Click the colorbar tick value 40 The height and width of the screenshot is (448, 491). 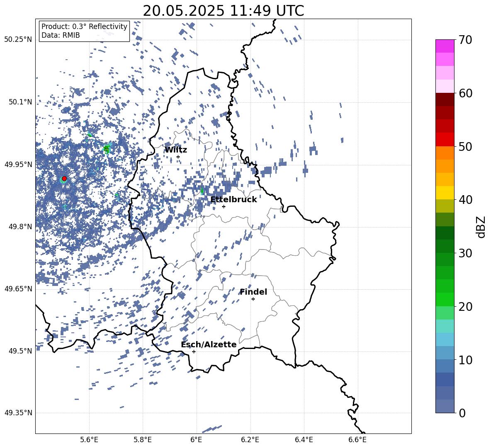pyautogui.click(x=465, y=200)
